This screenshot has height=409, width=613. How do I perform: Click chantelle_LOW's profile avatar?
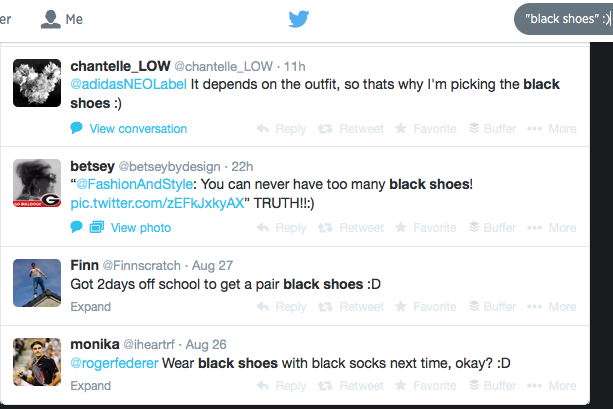pos(36,81)
